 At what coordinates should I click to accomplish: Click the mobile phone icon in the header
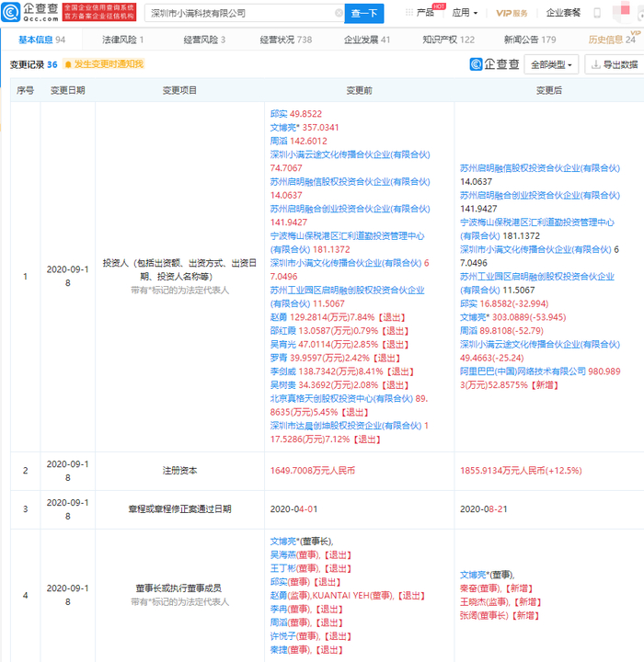(597, 13)
